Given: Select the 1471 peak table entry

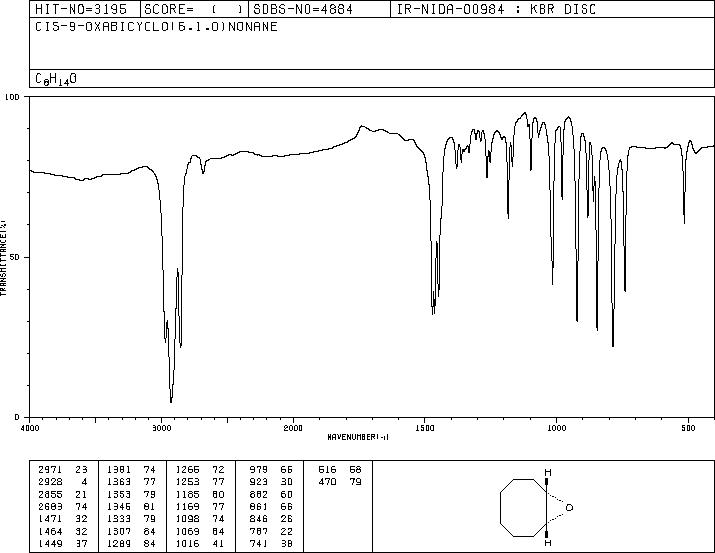Looking at the screenshot, I should pyautogui.click(x=63, y=519).
